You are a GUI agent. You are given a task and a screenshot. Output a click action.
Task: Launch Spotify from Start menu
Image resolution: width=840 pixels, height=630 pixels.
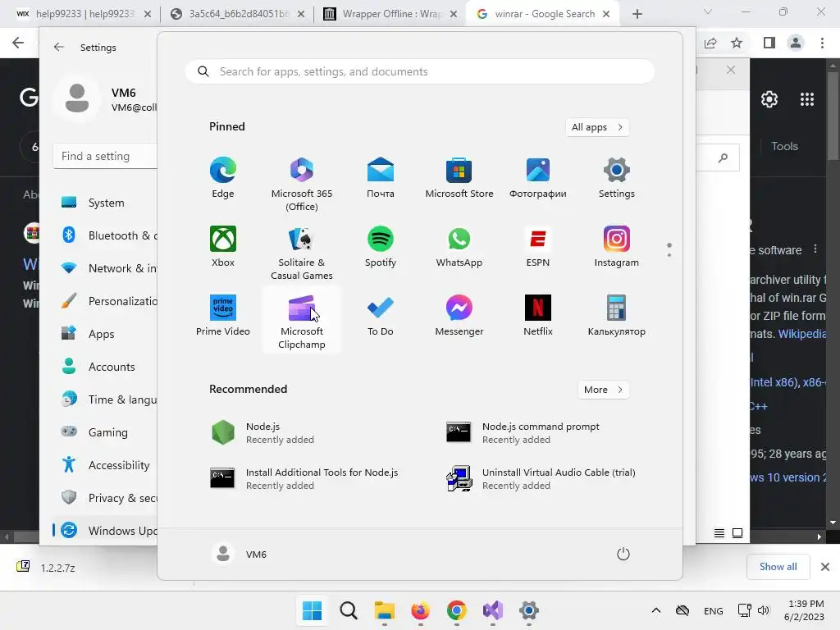point(381,247)
